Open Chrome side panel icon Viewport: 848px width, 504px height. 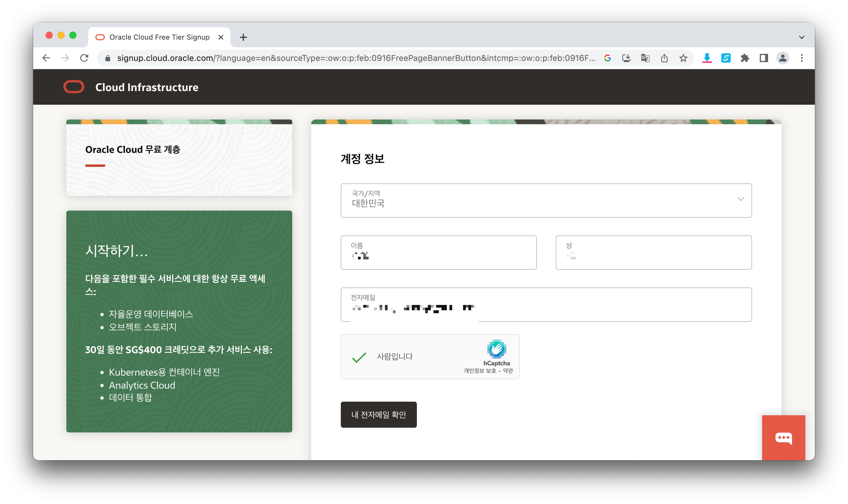[764, 58]
